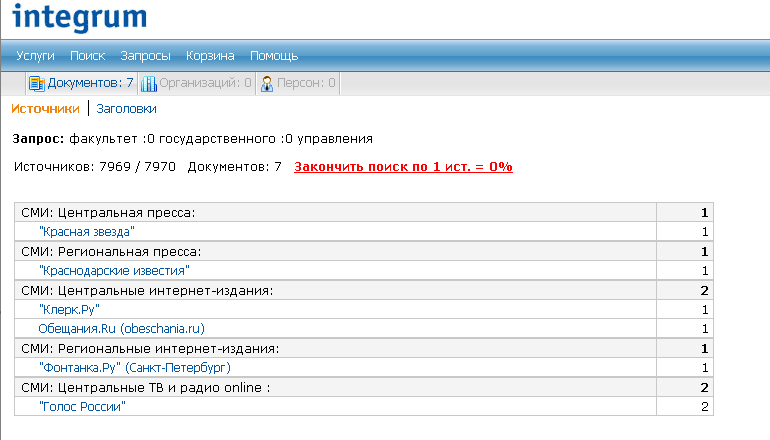Click the documents icon beside Документов
This screenshot has width=770, height=440.
click(x=36, y=83)
